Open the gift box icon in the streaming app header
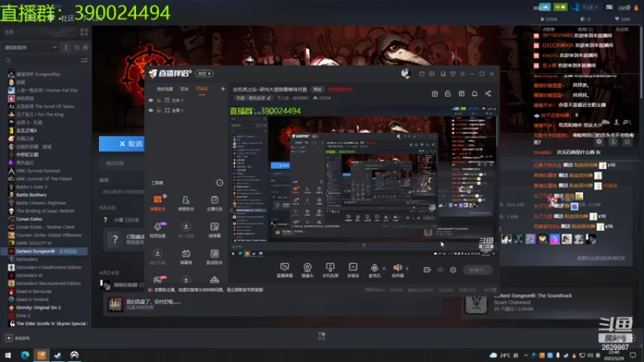This screenshot has width=644, height=362. [x=435, y=93]
